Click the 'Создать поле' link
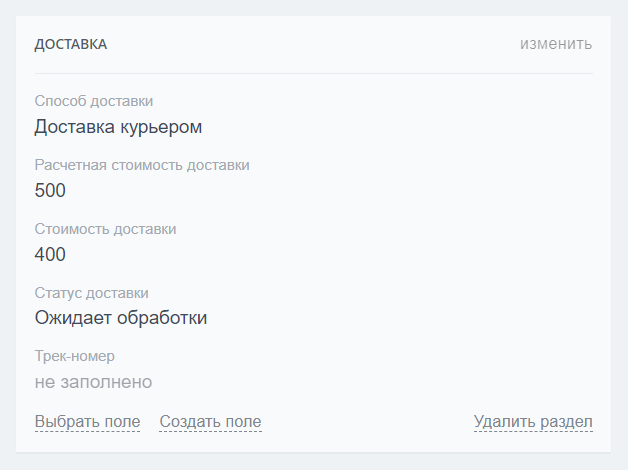This screenshot has height=470, width=628. [x=210, y=422]
